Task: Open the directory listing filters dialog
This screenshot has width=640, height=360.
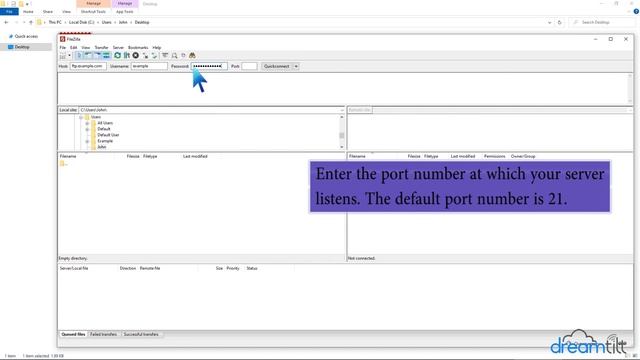Action: pyautogui.click(x=165, y=56)
